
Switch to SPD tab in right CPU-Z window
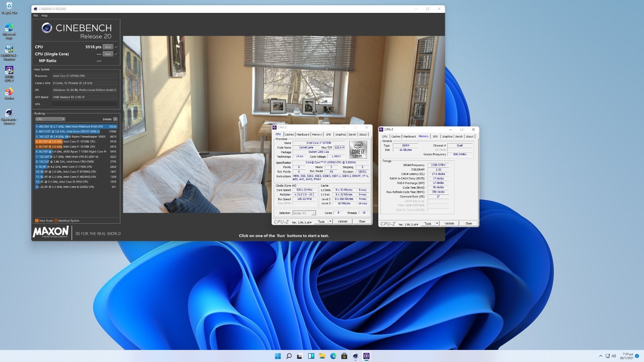[435, 136]
